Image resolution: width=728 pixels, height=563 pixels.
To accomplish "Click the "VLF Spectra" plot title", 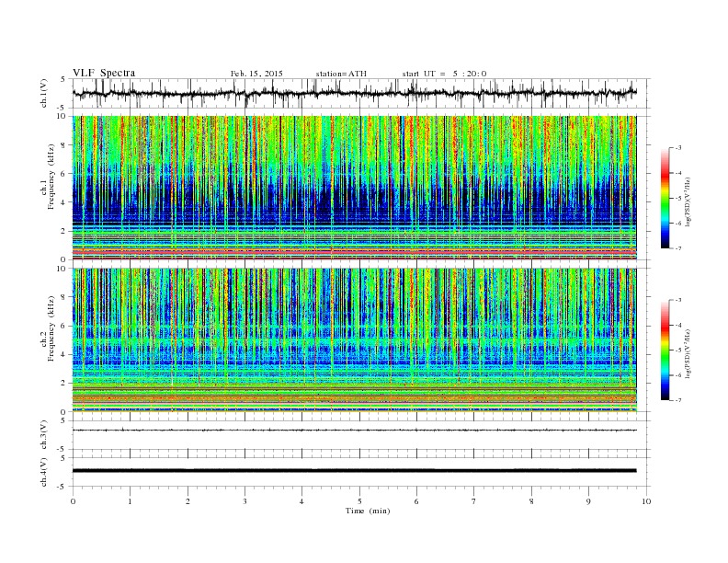I will tap(104, 73).
